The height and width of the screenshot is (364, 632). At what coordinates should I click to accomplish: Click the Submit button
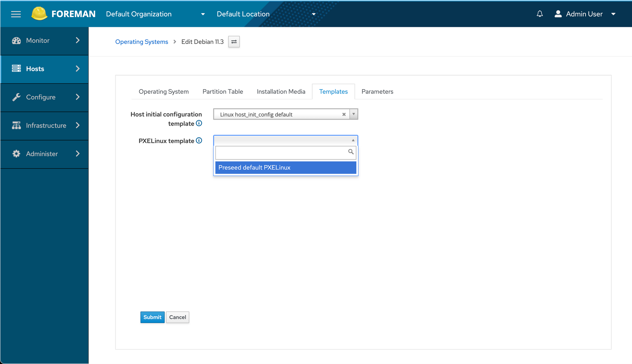[x=152, y=317]
